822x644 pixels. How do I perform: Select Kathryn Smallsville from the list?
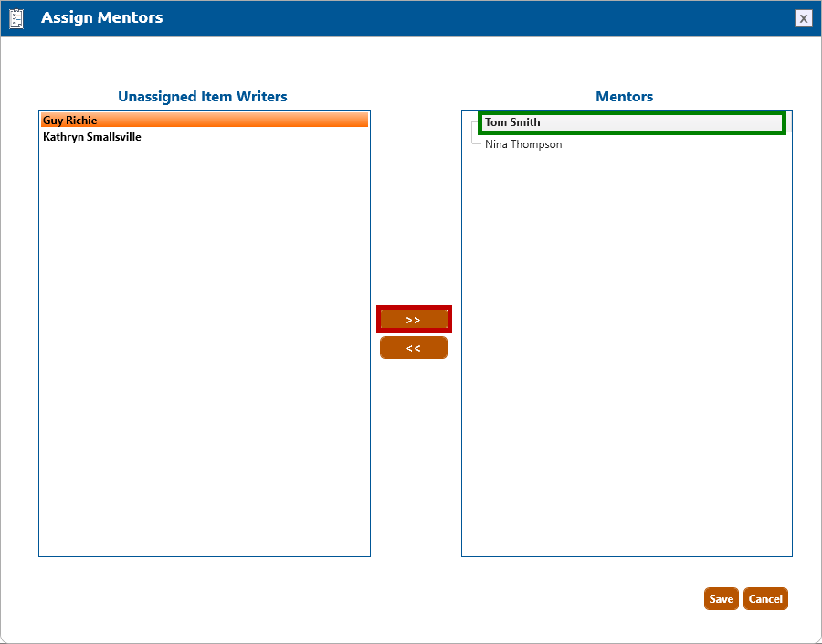pyautogui.click(x=92, y=137)
